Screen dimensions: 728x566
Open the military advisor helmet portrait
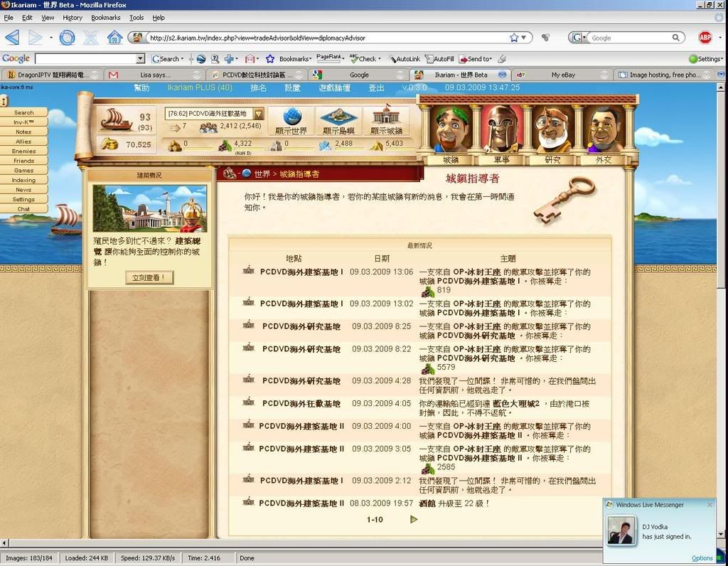tap(502, 129)
